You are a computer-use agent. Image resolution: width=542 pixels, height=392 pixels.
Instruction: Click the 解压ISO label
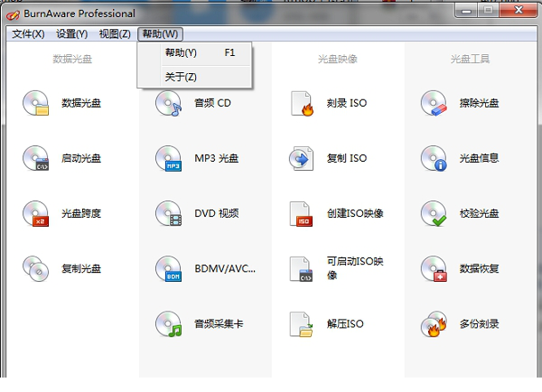pyautogui.click(x=345, y=324)
